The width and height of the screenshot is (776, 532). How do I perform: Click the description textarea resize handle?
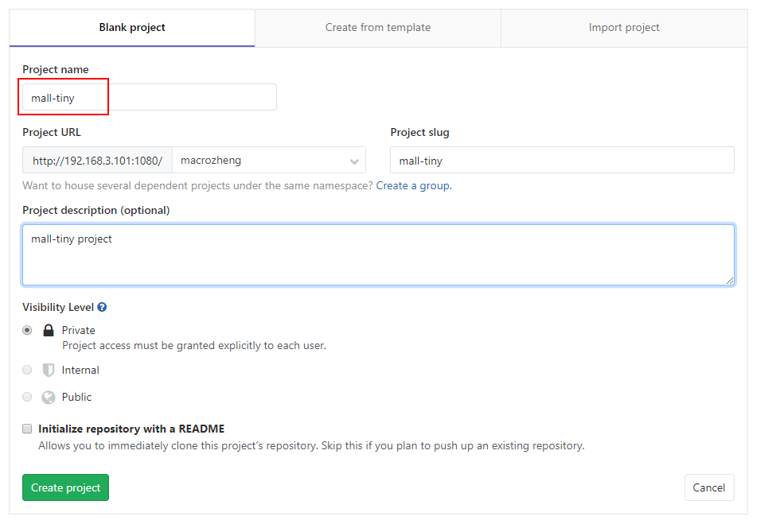tap(729, 280)
